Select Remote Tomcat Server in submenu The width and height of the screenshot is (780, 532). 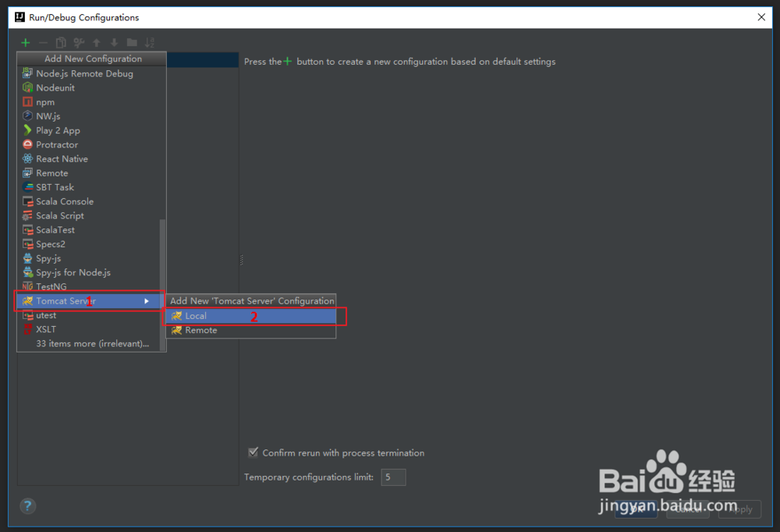pos(250,330)
